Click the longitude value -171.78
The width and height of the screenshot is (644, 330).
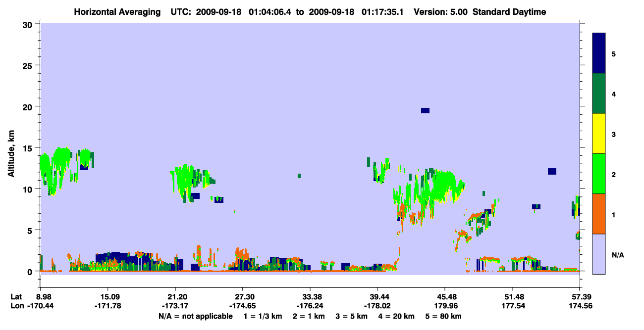point(108,306)
